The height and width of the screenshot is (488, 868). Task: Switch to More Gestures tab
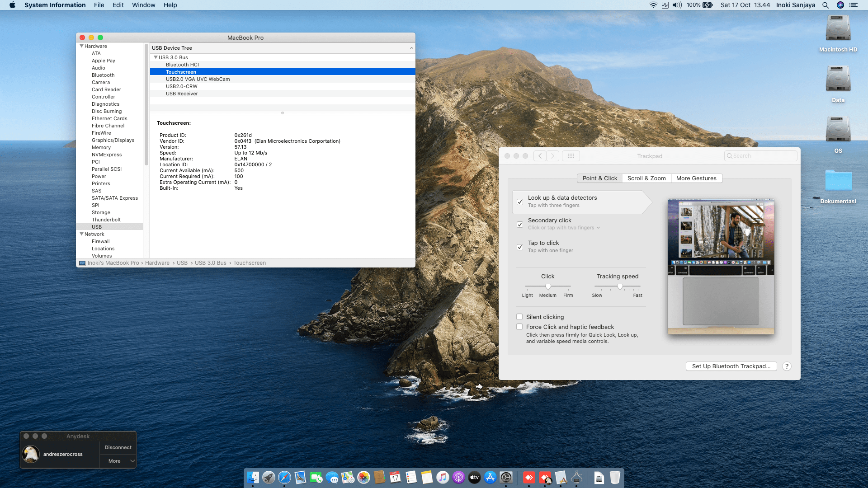pyautogui.click(x=696, y=178)
